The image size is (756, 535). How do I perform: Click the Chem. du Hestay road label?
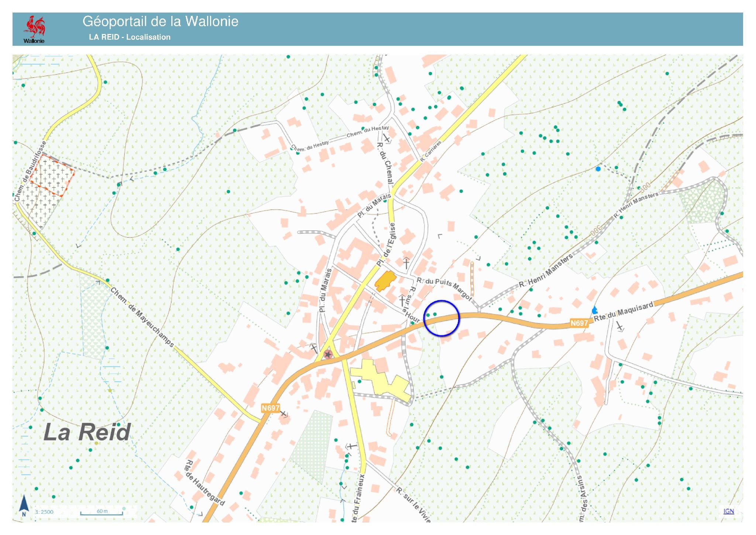click(367, 131)
